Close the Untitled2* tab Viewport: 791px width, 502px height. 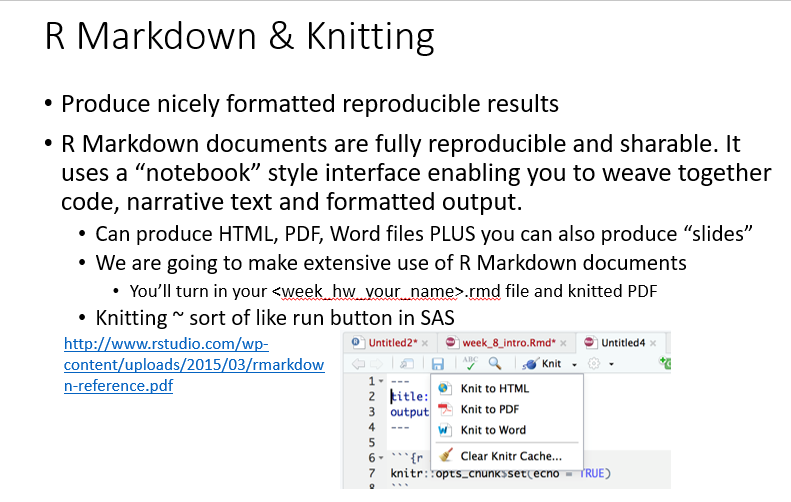click(x=425, y=343)
